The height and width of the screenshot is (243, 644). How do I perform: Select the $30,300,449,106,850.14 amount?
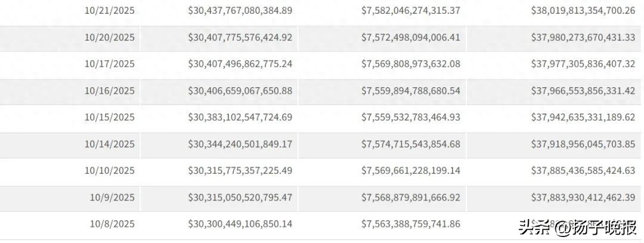(240, 224)
